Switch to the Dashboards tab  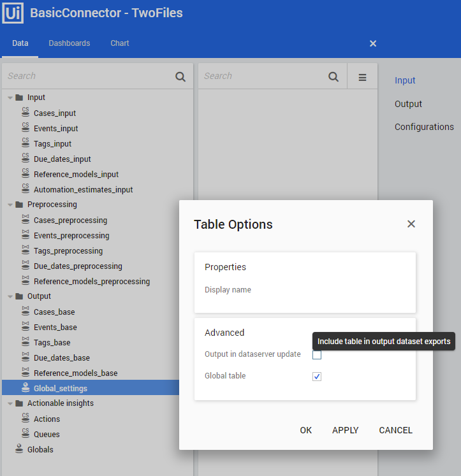coord(70,43)
